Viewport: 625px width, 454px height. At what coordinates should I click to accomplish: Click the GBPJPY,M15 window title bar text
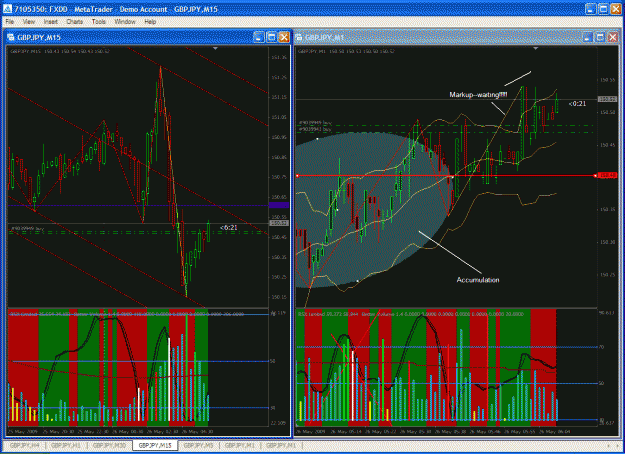click(x=39, y=37)
